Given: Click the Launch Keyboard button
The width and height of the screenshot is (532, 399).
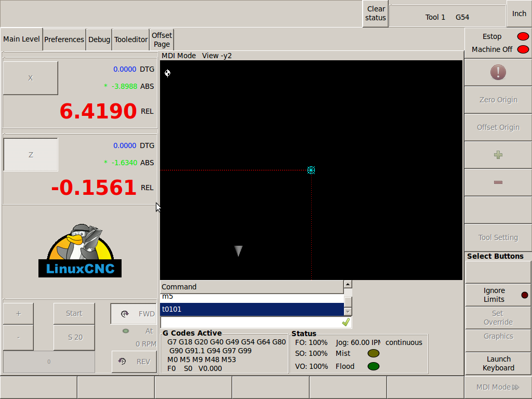Looking at the screenshot, I should pos(498,363).
